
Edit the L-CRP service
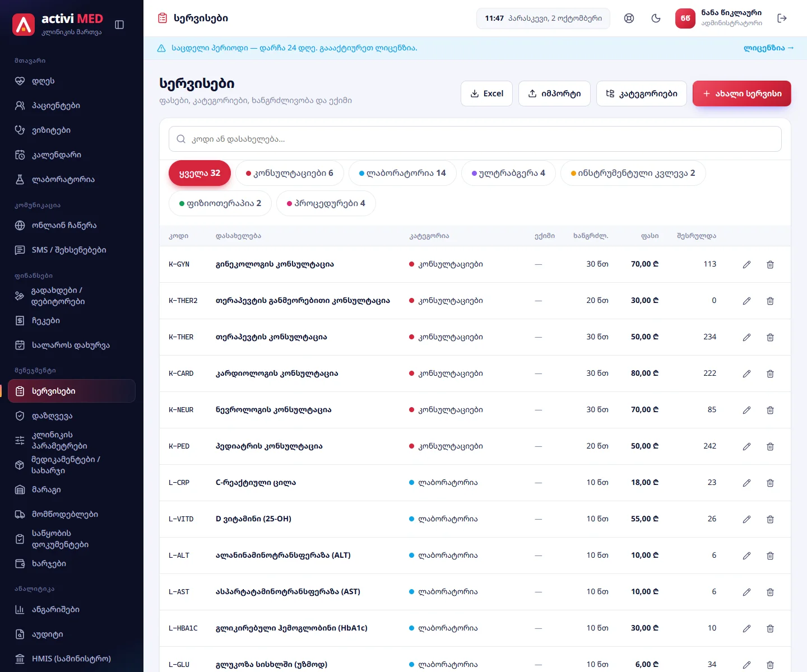746,483
